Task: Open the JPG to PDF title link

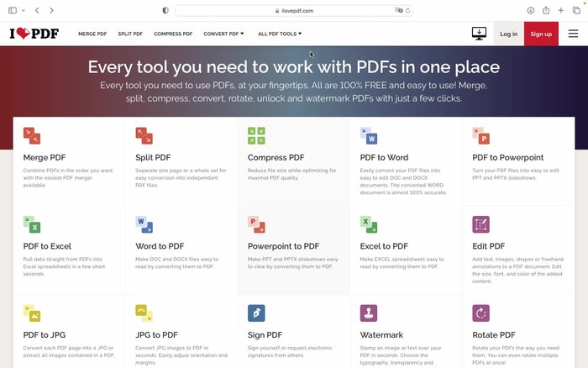Action: (x=157, y=334)
